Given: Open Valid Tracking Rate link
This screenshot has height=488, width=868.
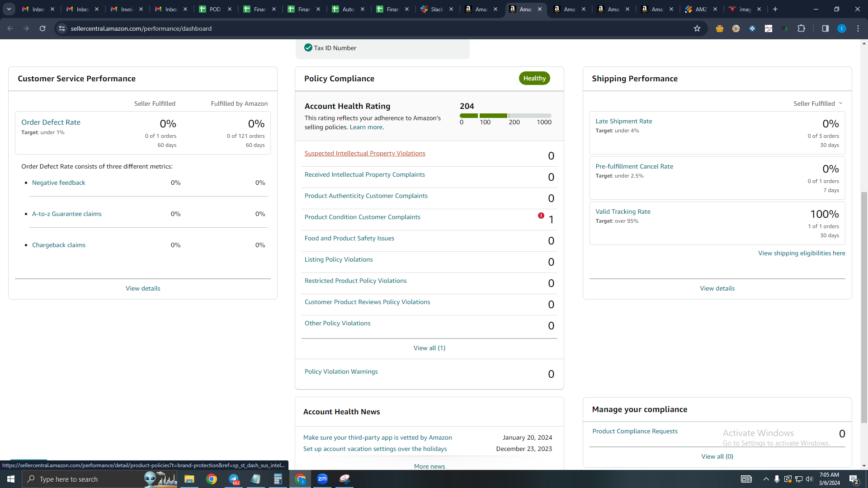Looking at the screenshot, I should (x=623, y=211).
